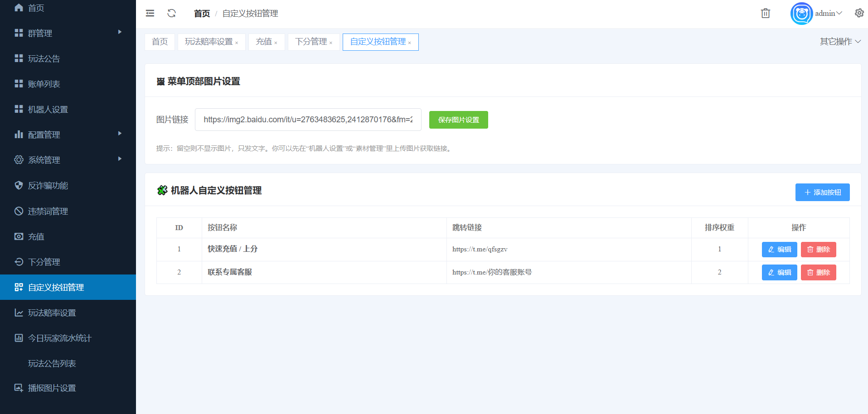This screenshot has width=868, height=414.
Task: Open the admin user dropdown
Action: (x=828, y=14)
